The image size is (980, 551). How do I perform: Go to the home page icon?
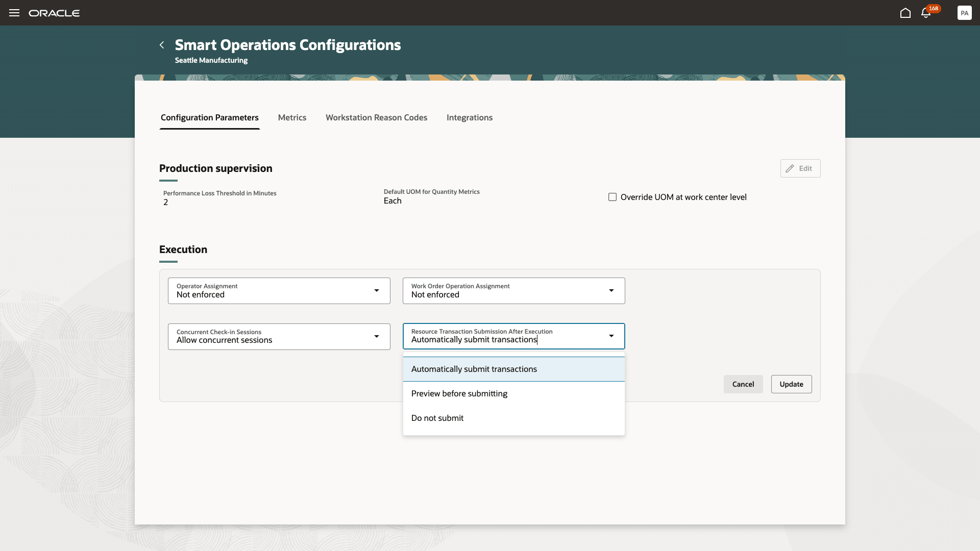pyautogui.click(x=905, y=13)
